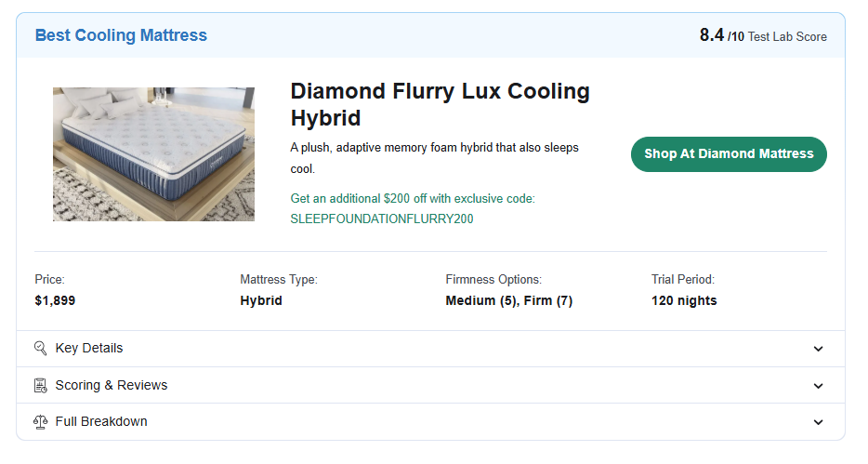Click the magnifier icon beside Key Details

coord(40,349)
